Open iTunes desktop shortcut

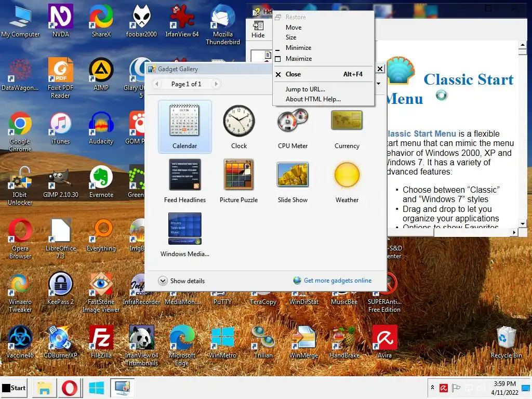coord(60,128)
